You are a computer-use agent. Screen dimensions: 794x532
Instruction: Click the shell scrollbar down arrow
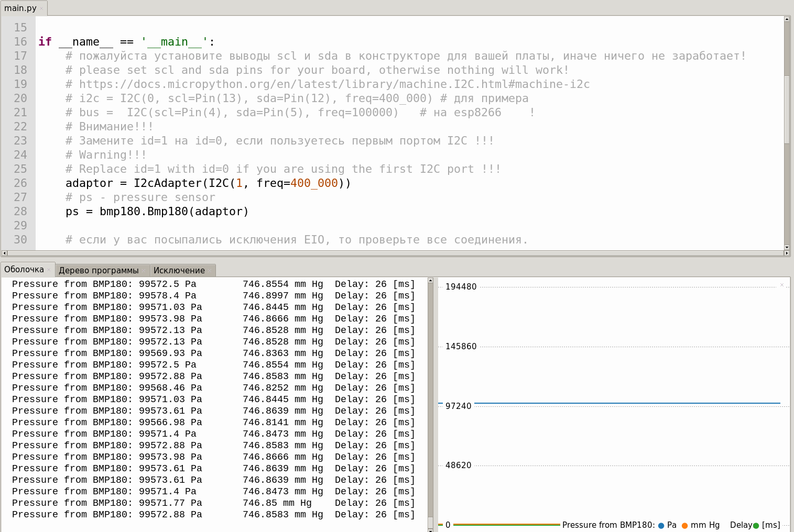430,530
